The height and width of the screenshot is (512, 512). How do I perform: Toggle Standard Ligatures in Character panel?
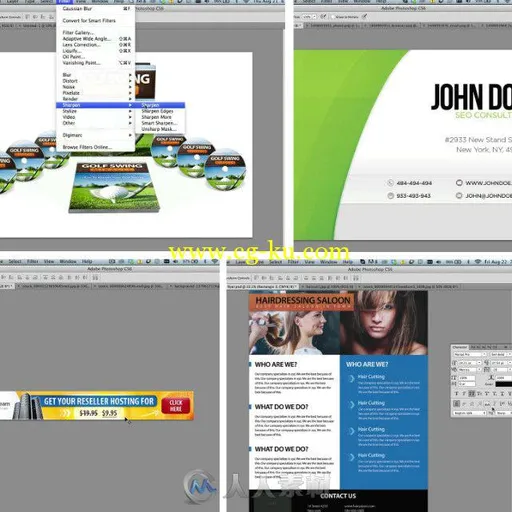456,403
